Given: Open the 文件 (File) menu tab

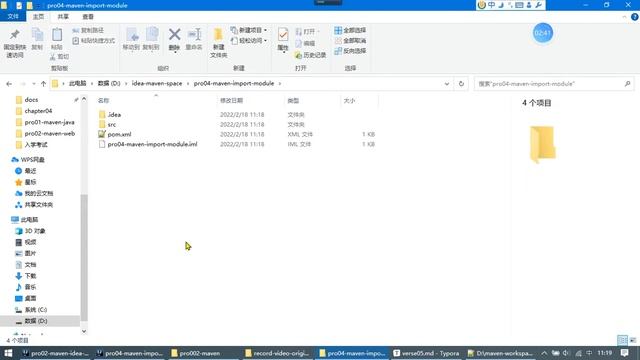Looking at the screenshot, I should coord(13,16).
